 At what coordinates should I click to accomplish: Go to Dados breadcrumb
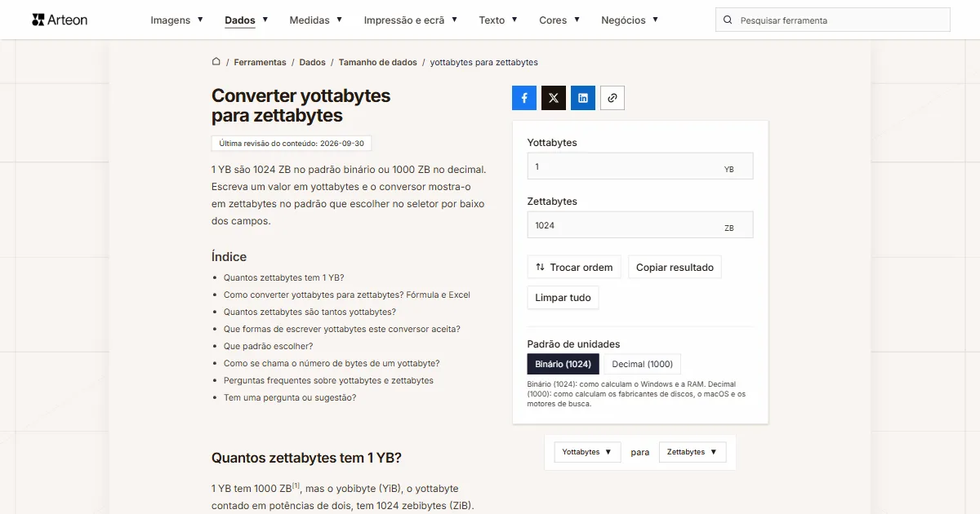(x=312, y=62)
